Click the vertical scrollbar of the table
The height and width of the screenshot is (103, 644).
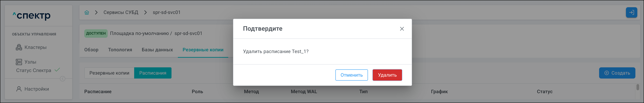pyautogui.click(x=638, y=87)
